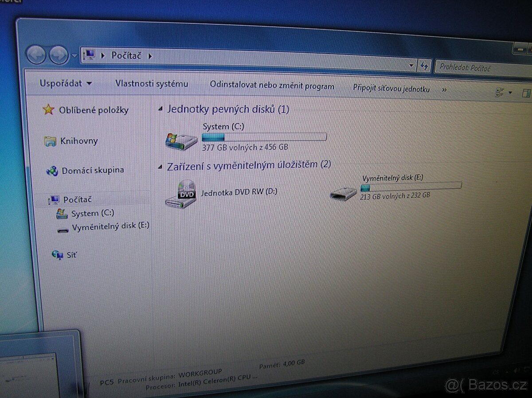
Task: Click Jednotky pevných disků (1) group header
Action: 228,109
